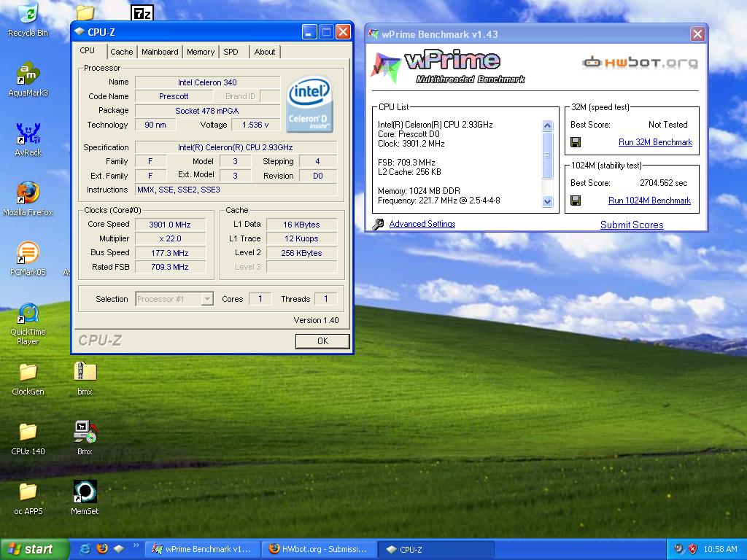Click the Prescott code name field
The height and width of the screenshot is (560, 747).
point(174,96)
